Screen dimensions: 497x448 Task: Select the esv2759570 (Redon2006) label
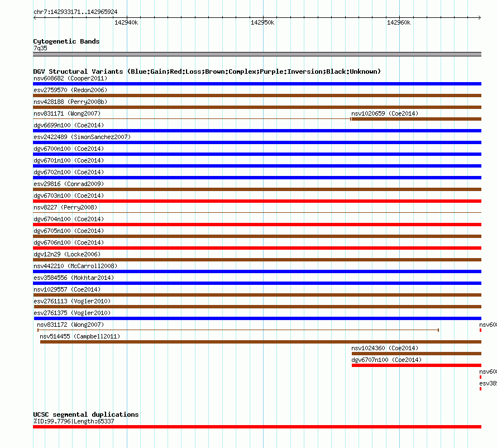click(x=70, y=90)
